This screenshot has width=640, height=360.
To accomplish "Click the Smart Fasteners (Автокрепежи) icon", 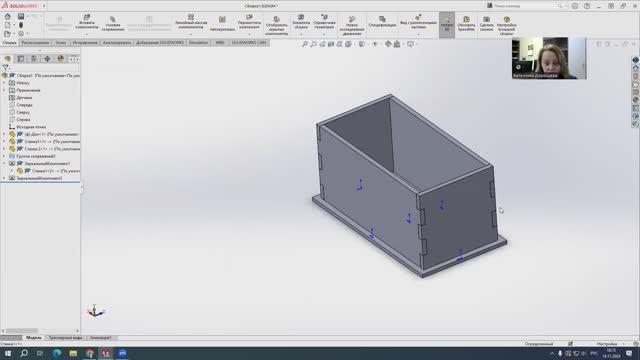I will click(x=222, y=20).
